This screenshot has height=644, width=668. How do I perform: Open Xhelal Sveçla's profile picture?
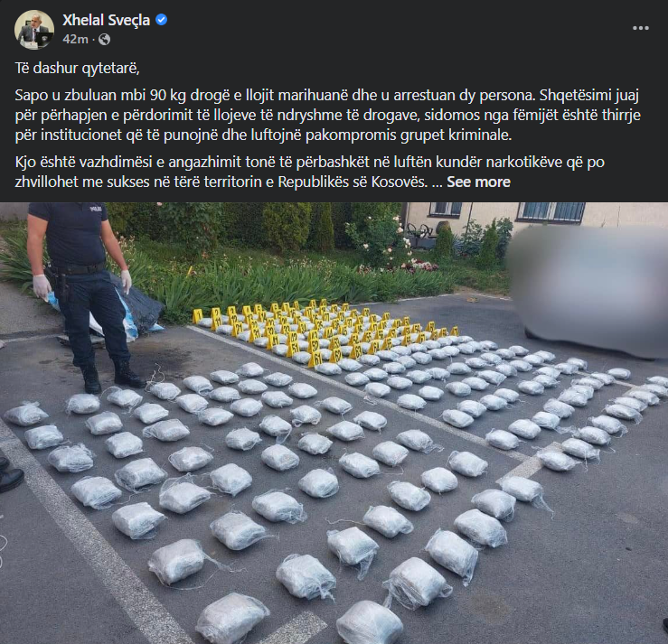pyautogui.click(x=34, y=30)
